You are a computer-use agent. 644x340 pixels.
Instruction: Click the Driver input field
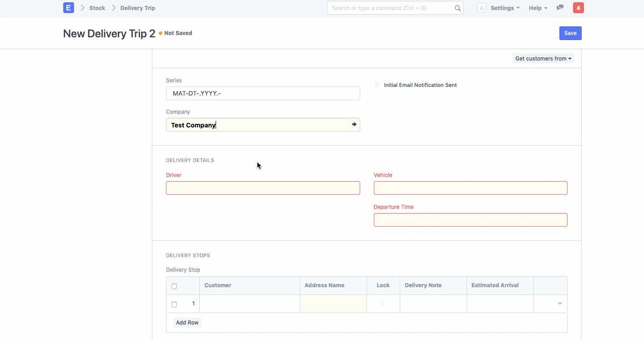tap(263, 188)
